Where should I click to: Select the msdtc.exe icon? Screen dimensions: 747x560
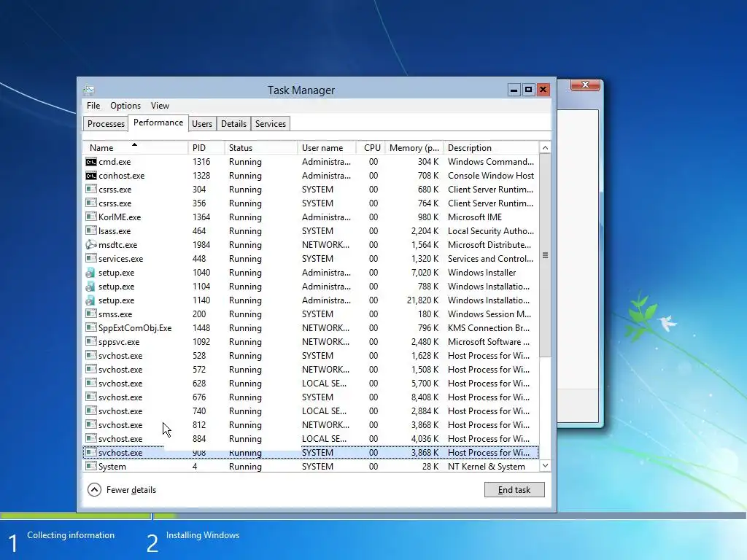[x=90, y=245]
